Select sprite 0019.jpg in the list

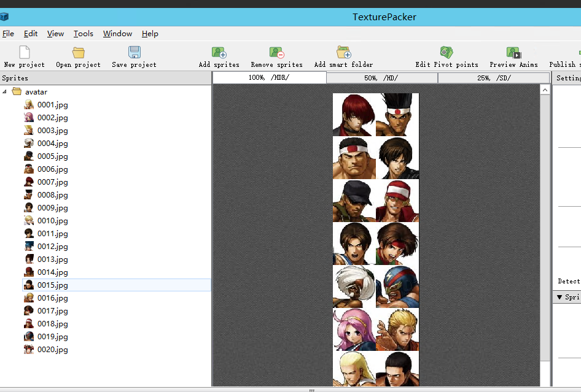[117, 336]
